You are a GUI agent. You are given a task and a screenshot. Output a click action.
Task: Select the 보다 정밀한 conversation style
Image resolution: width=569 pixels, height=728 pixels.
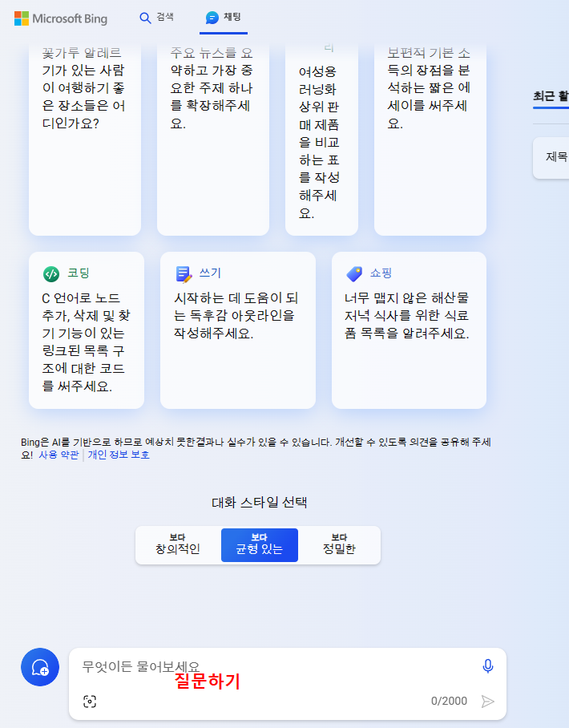[x=339, y=544]
